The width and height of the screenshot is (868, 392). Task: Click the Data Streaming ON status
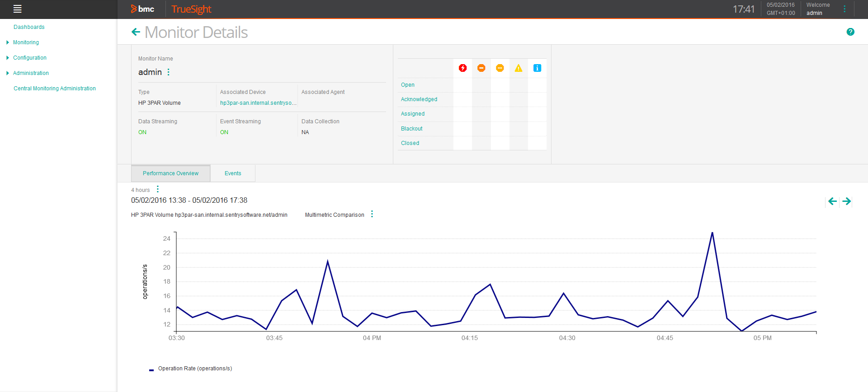[142, 132]
